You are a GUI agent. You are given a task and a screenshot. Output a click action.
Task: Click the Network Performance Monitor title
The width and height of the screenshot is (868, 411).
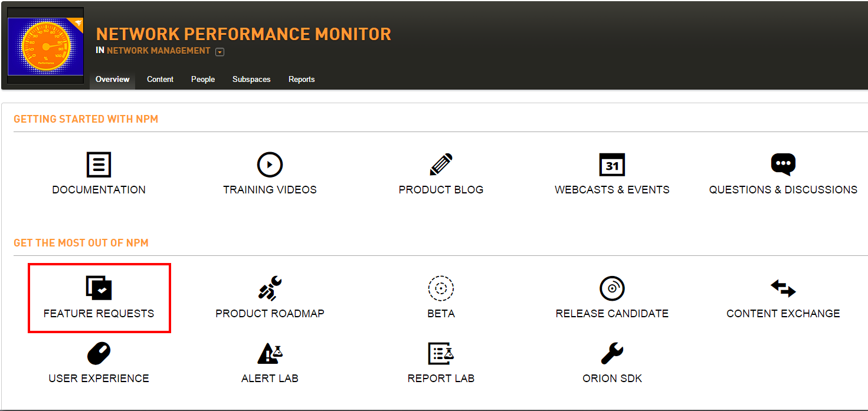243,34
